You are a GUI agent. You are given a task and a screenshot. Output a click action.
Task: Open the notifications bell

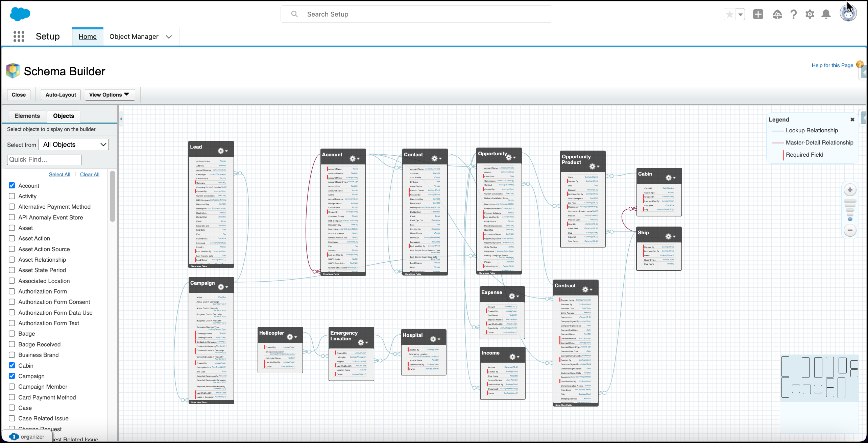tap(826, 14)
